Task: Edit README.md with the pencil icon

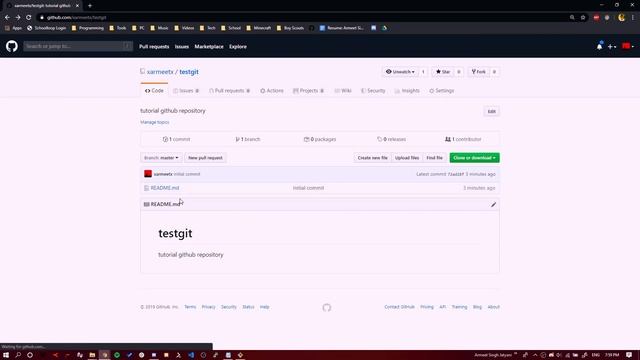Action: (x=493, y=204)
